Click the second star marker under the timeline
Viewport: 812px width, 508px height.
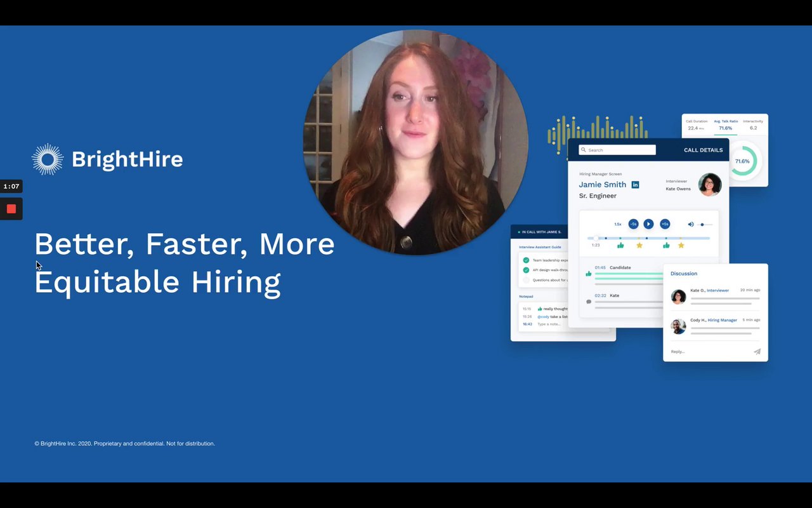pyautogui.click(x=681, y=245)
